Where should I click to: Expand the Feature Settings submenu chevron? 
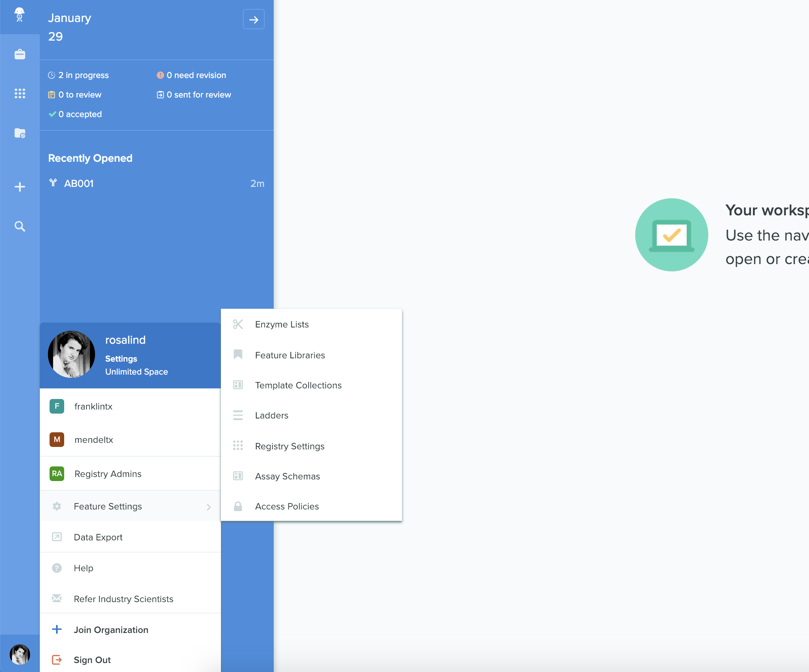(x=209, y=507)
